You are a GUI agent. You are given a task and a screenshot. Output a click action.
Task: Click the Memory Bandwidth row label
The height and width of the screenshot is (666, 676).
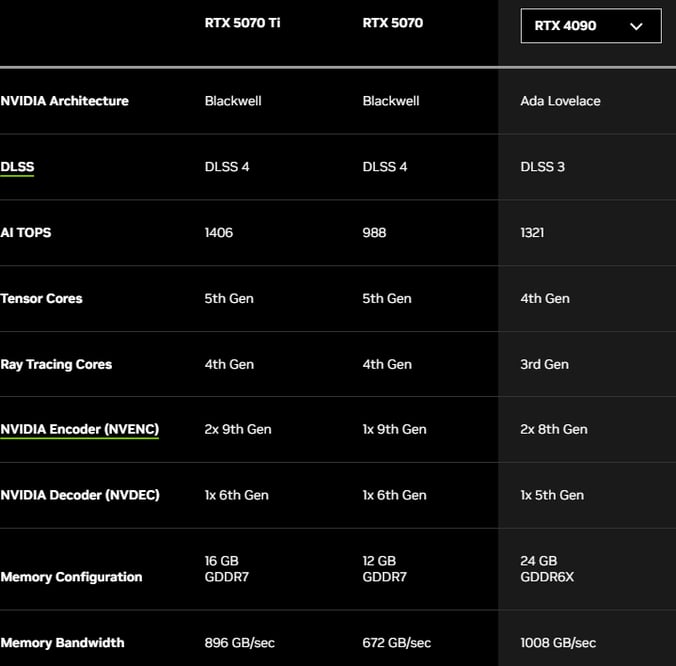63,643
